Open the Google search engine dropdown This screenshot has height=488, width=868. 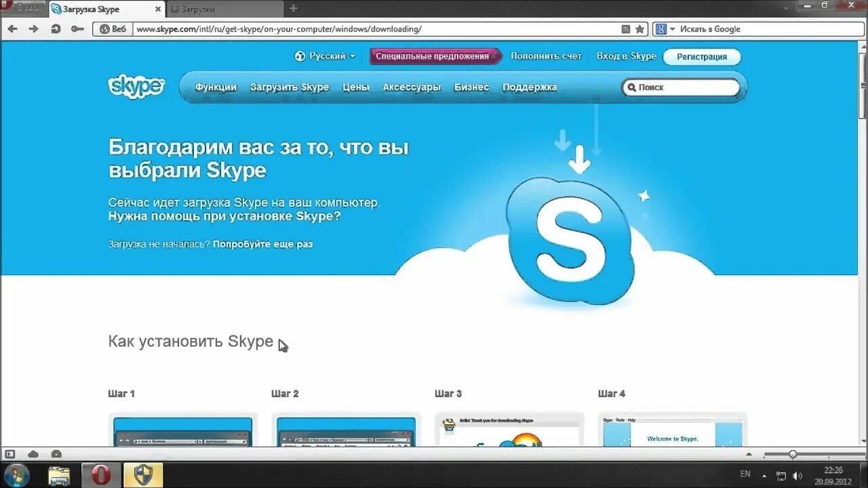(x=673, y=29)
